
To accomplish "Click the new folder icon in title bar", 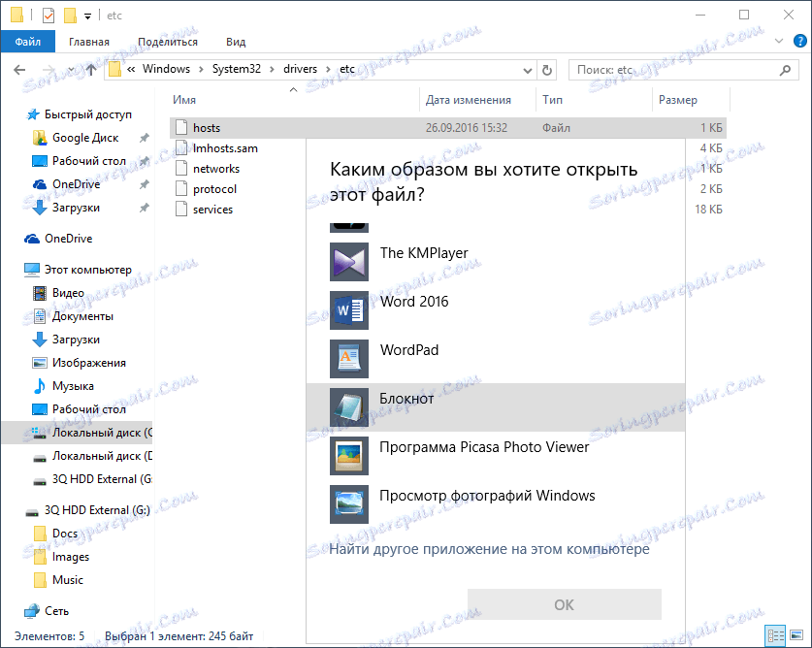I will pyautogui.click(x=71, y=16).
